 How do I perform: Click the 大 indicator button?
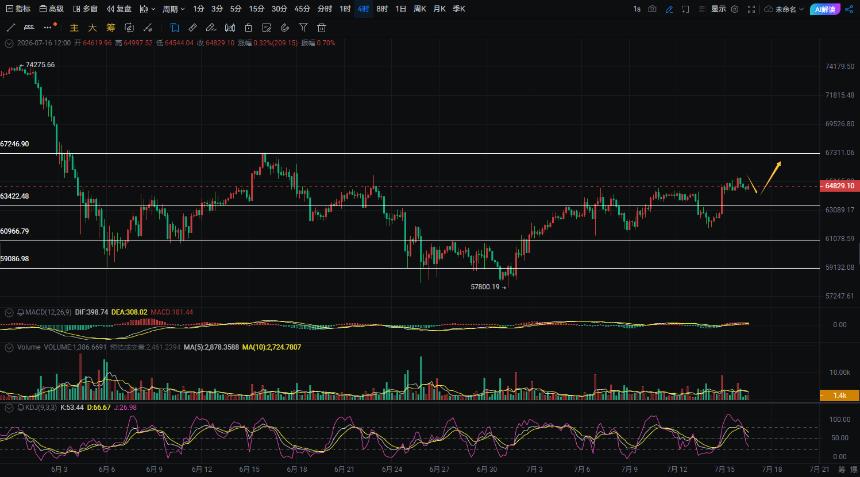coord(92,27)
